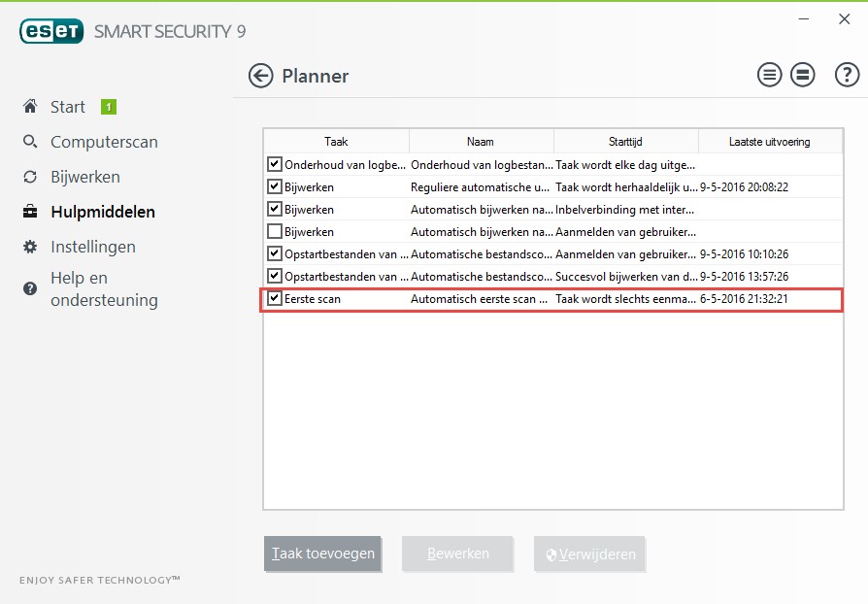This screenshot has width=868, height=604.
Task: Click the ESET logo in title bar
Action: pos(52,31)
